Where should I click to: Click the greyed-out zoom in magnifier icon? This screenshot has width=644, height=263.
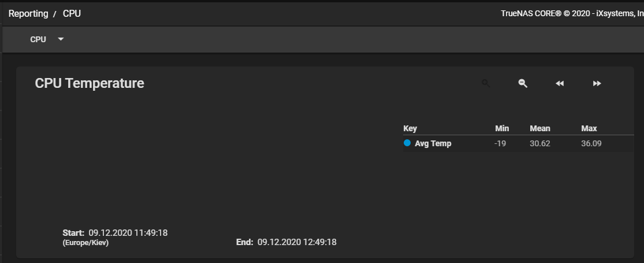(x=486, y=83)
